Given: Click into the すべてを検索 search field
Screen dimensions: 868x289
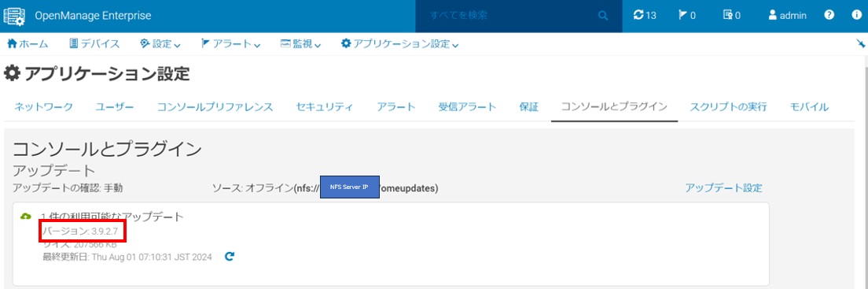Looking at the screenshot, I should click(507, 16).
